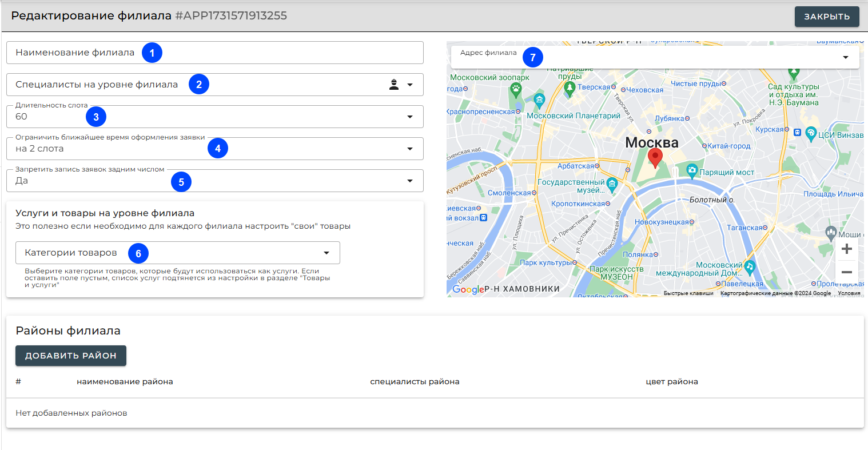Open the Специалисты на уровне филиала dropdown

pyautogui.click(x=215, y=85)
